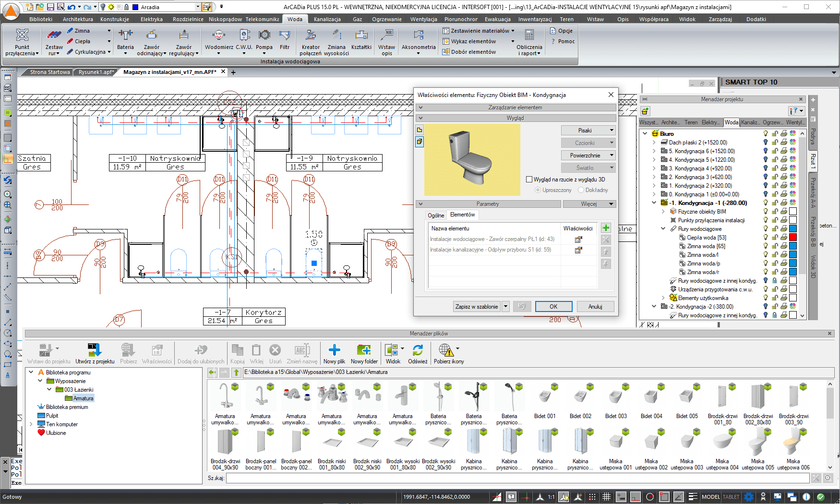Select the Uproszczony radio option
840x504 pixels.
click(538, 190)
